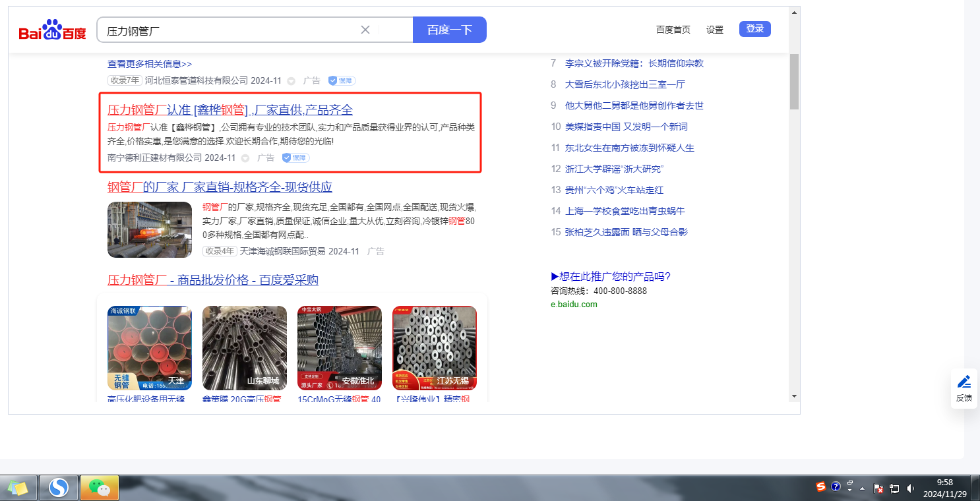Viewport: 980px width, 501px height.
Task: Expand dropdown arrow next to 河北恒泰管道科技有限公司 2024-11
Action: pyautogui.click(x=291, y=81)
